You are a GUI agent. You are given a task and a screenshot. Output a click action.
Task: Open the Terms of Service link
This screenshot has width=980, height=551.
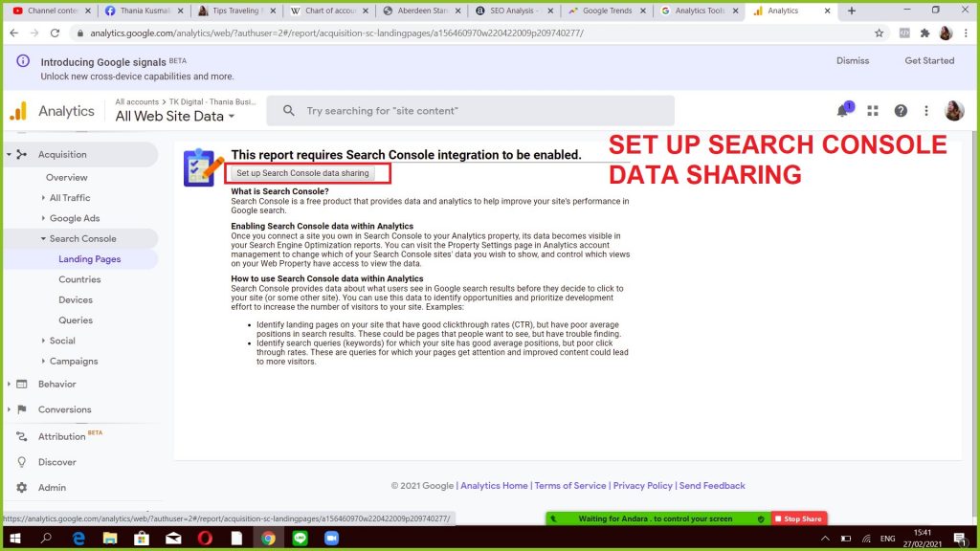(570, 485)
